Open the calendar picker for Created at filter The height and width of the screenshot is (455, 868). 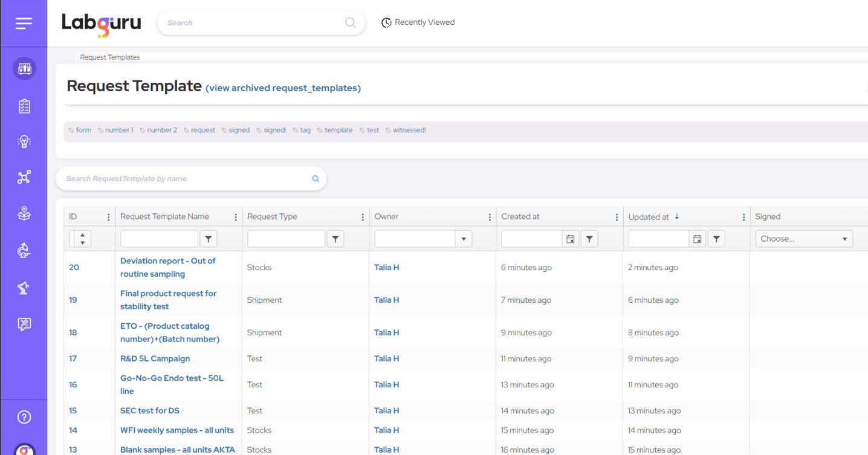tap(570, 238)
